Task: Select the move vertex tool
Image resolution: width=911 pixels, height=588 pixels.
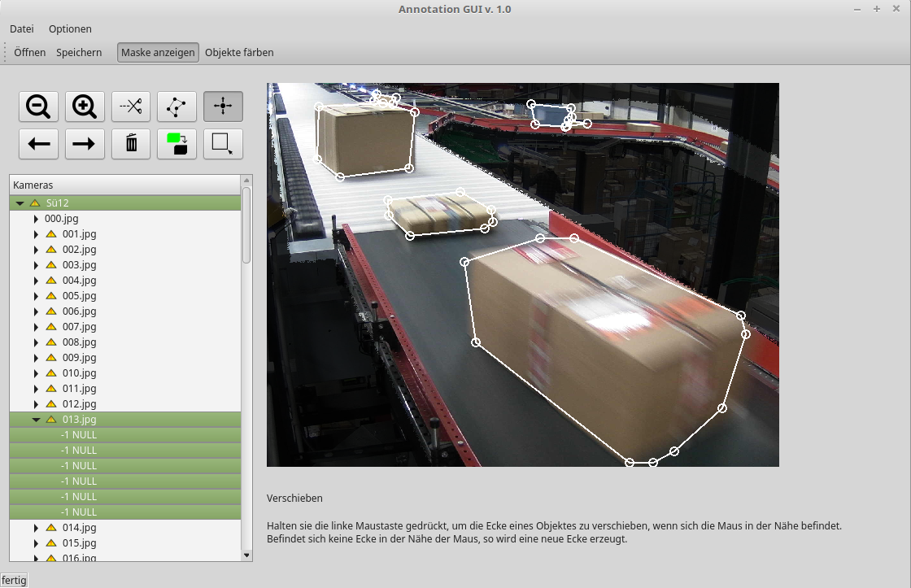Action: pyautogui.click(x=223, y=107)
